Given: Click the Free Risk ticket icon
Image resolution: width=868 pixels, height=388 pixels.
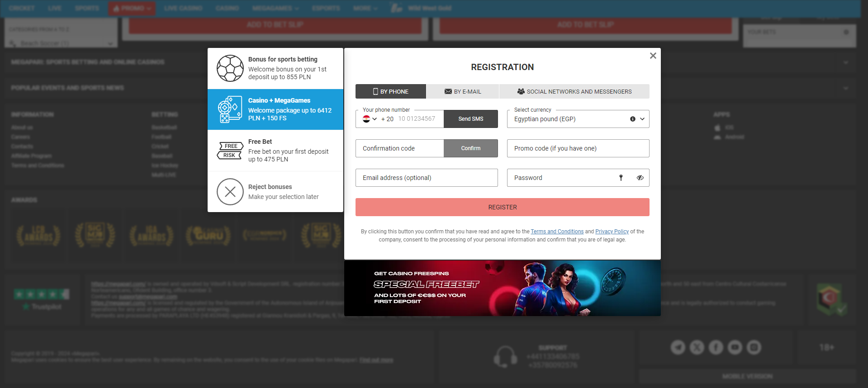Looking at the screenshot, I should (x=230, y=151).
